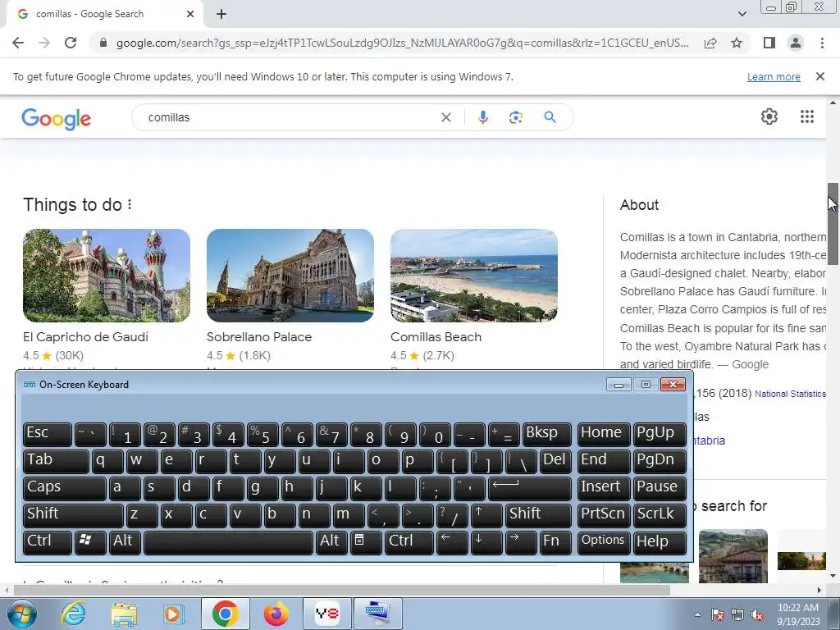Open Google quick settings gear
This screenshot has height=630, width=840.
click(769, 116)
